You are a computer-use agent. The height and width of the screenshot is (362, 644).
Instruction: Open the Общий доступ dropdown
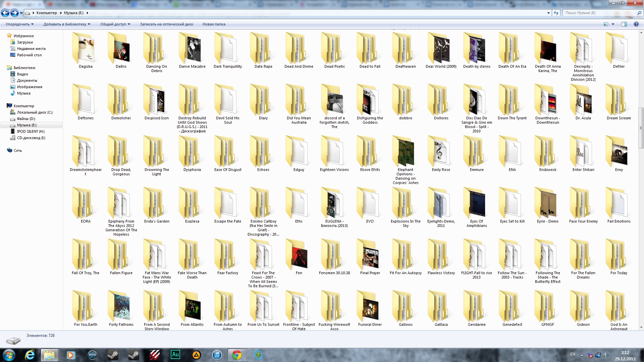tap(115, 24)
